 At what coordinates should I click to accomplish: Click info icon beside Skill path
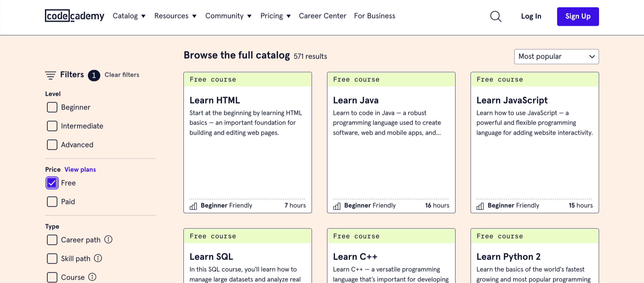(x=98, y=258)
